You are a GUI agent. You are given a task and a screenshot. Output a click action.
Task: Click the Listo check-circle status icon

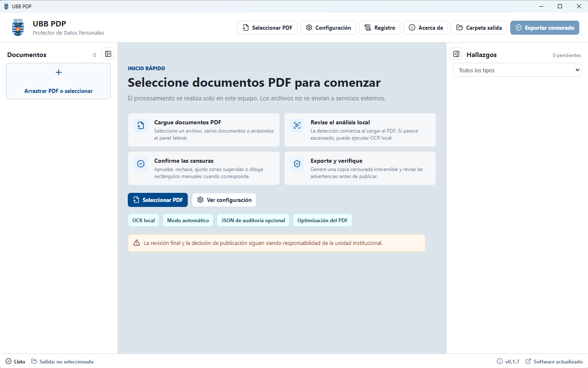(8, 361)
